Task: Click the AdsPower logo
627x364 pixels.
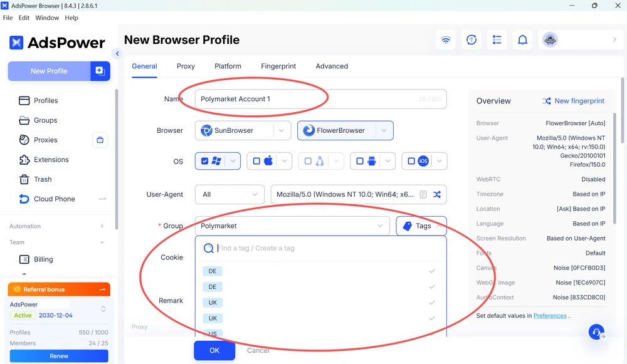Action: [57, 43]
